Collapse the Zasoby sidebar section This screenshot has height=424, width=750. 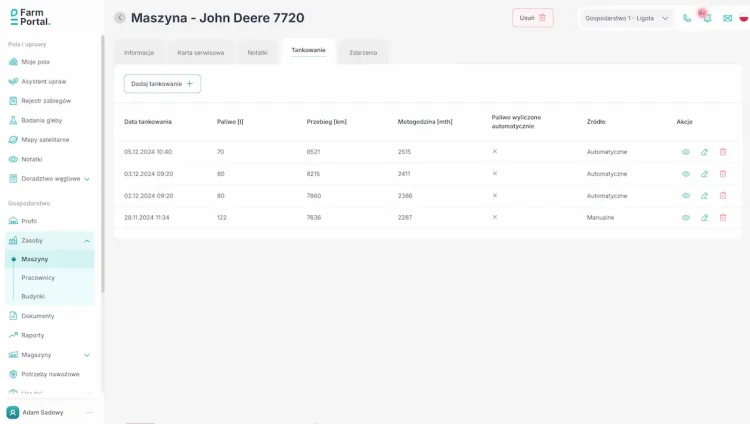(x=87, y=241)
